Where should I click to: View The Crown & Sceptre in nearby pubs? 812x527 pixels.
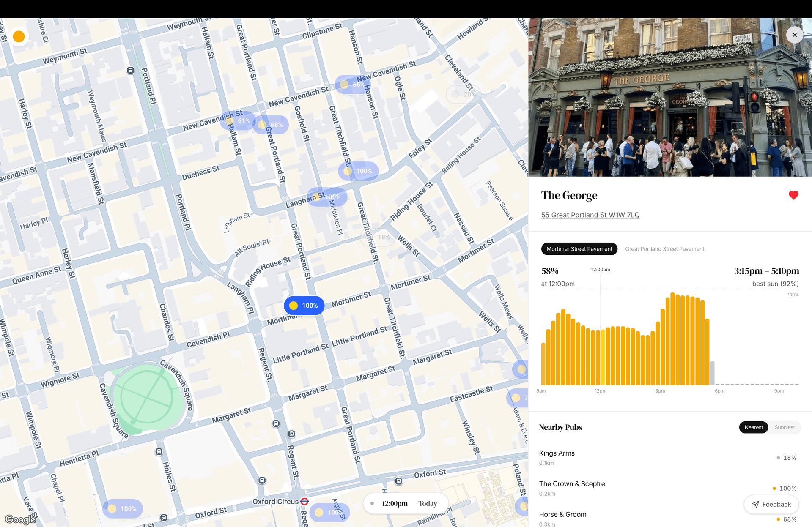tap(572, 484)
